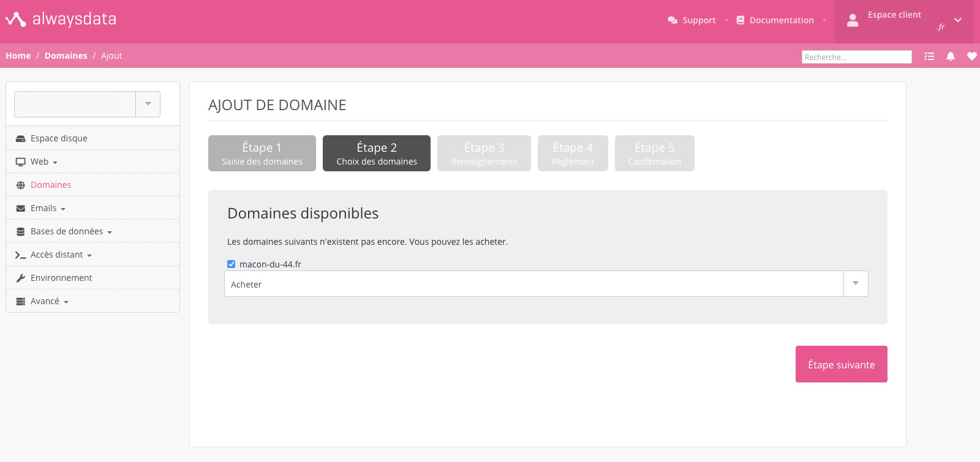Click the Espace disque drive icon
The height and width of the screenshot is (462, 980).
[21, 139]
